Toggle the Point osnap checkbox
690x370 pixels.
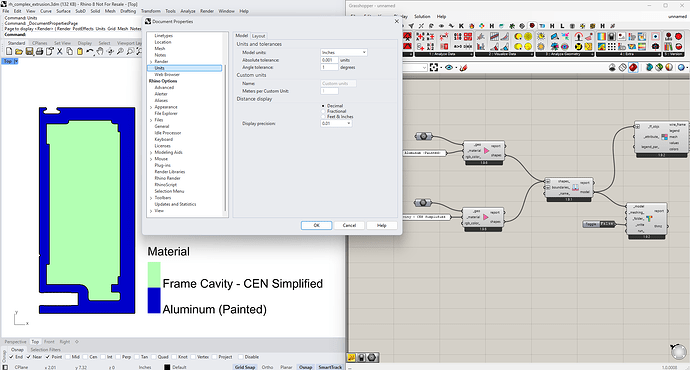[48, 357]
